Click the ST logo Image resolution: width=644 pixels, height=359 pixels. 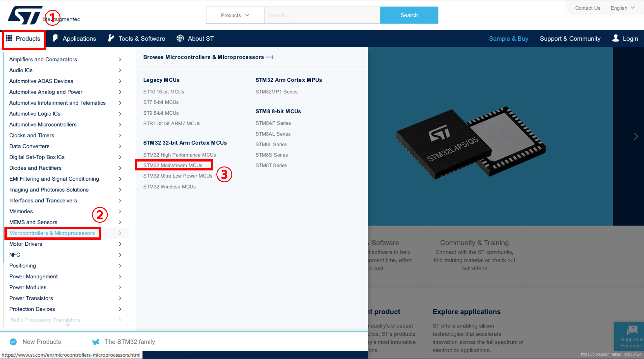pyautogui.click(x=25, y=15)
